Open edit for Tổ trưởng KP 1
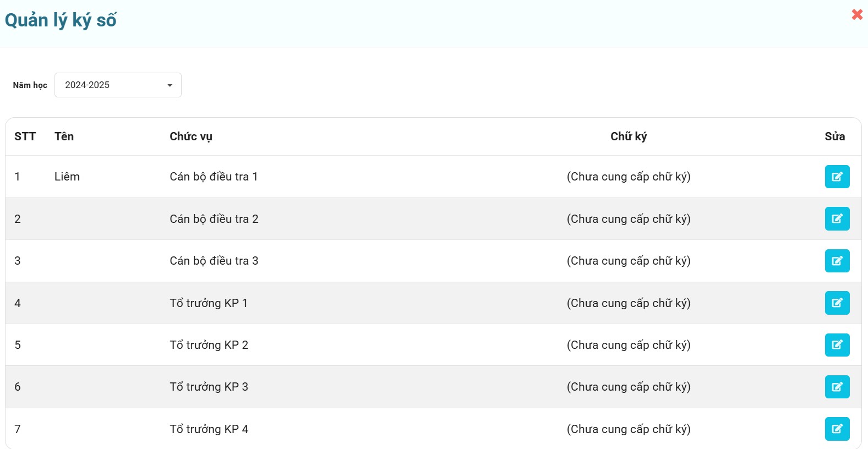This screenshot has width=868, height=449. pyautogui.click(x=837, y=303)
